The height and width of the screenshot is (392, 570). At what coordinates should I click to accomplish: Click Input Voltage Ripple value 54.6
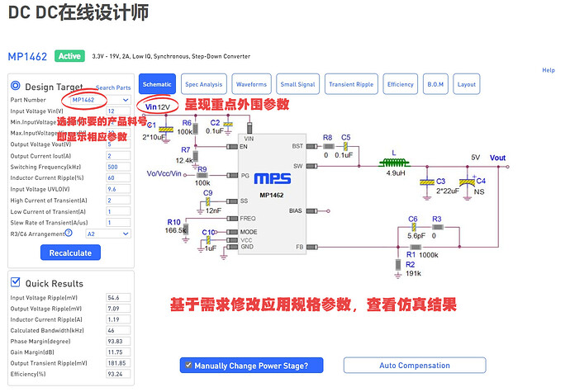(x=118, y=298)
